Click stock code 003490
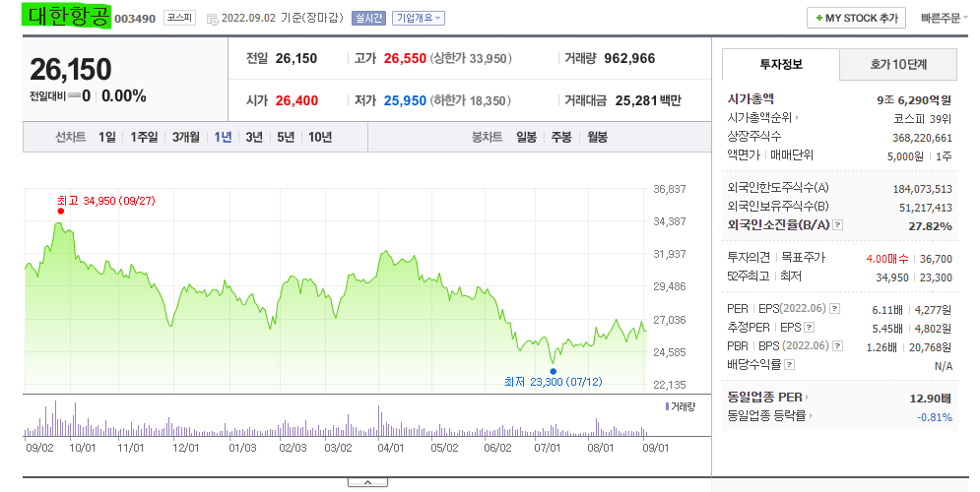 click(x=135, y=19)
